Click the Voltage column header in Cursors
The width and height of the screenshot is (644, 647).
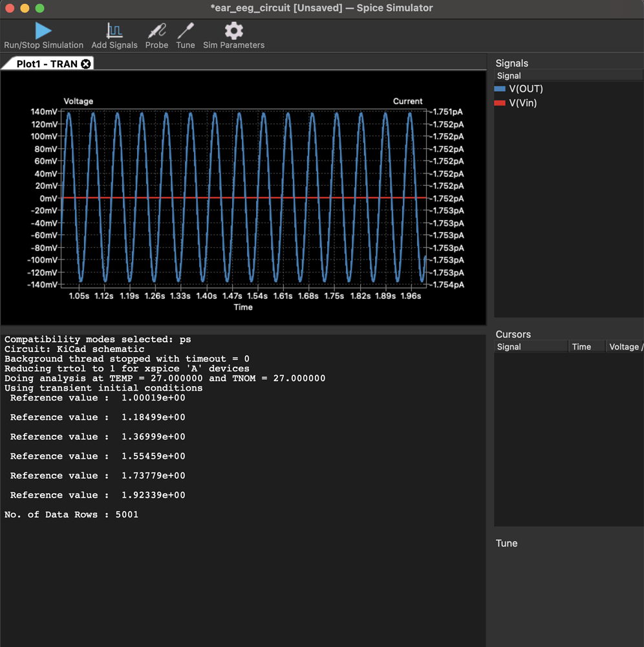(625, 347)
